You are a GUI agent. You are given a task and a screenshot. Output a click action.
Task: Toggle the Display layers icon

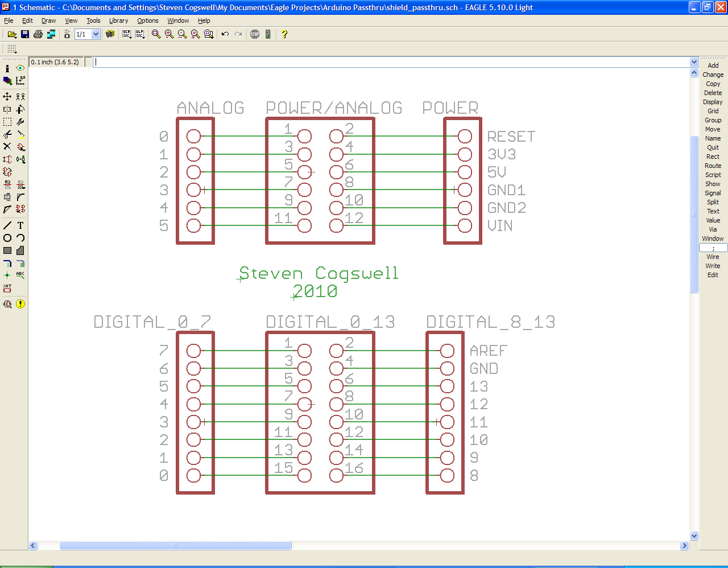7,81
